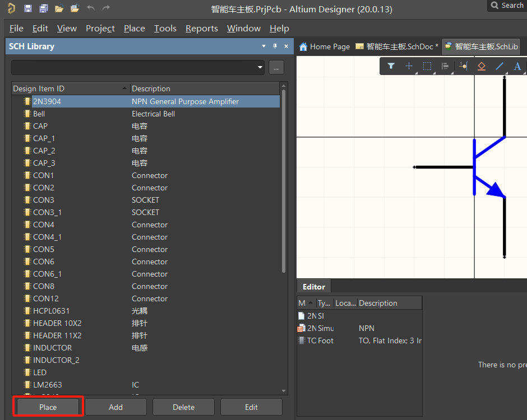Click the Altium logo icon
Image resolution: width=527 pixels, height=420 pixels.
(x=11, y=8)
